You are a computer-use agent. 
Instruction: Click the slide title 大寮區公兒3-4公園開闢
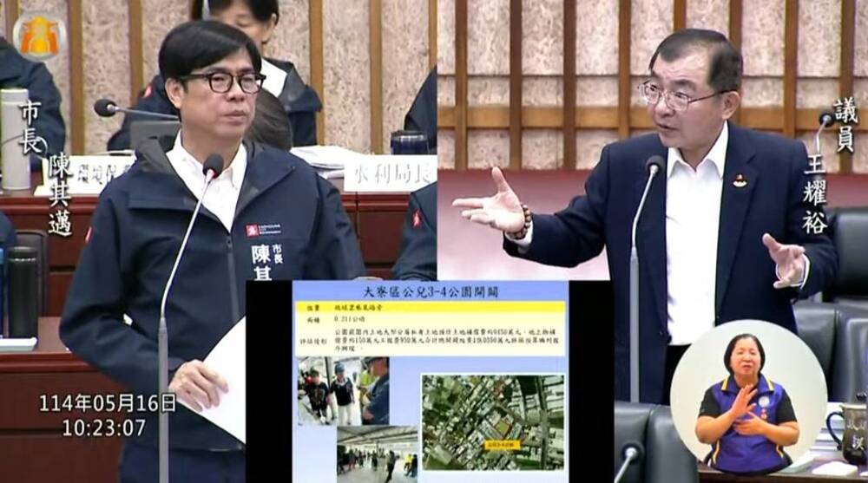430,291
